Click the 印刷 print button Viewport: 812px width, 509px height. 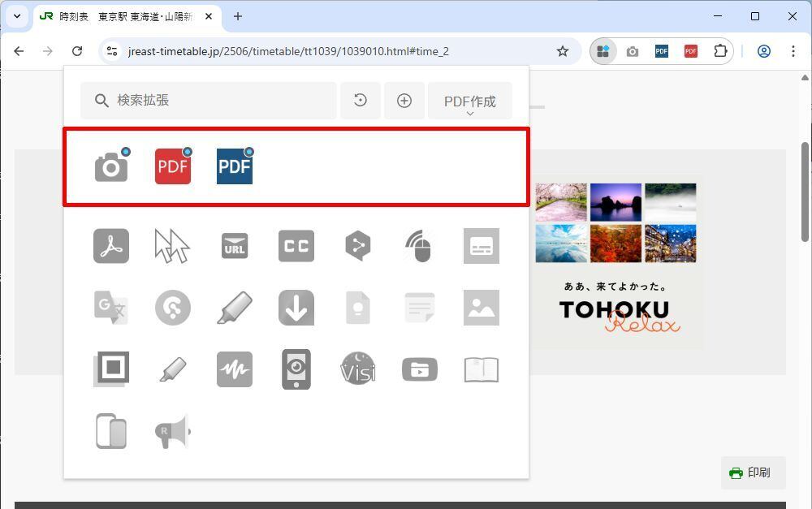[x=753, y=472]
